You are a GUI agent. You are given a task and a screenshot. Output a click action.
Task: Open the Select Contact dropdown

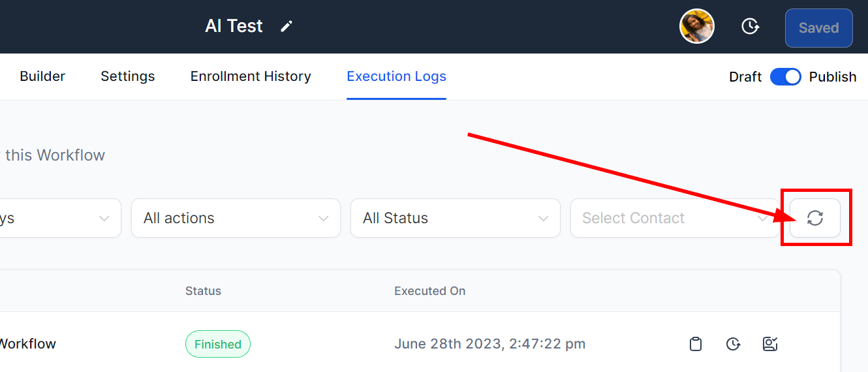tap(674, 218)
